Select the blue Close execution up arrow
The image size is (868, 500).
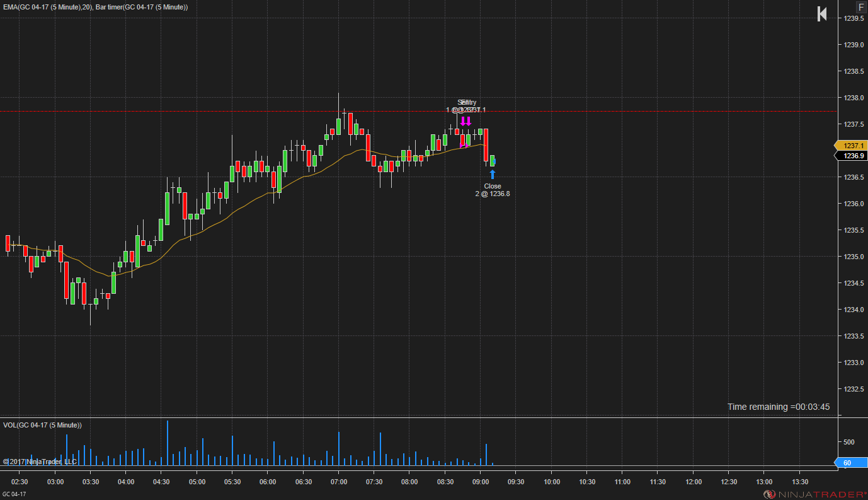(x=493, y=175)
